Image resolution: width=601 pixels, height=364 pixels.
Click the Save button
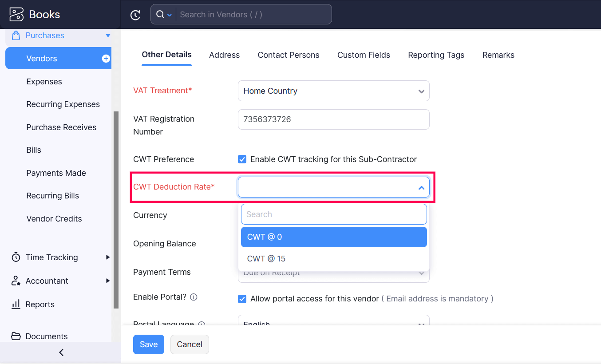tap(149, 344)
